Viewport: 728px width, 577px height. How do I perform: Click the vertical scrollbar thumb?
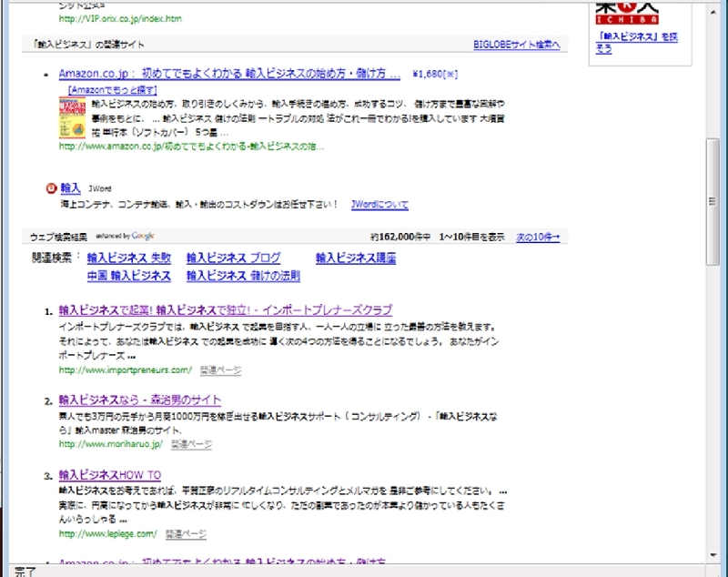tap(713, 201)
